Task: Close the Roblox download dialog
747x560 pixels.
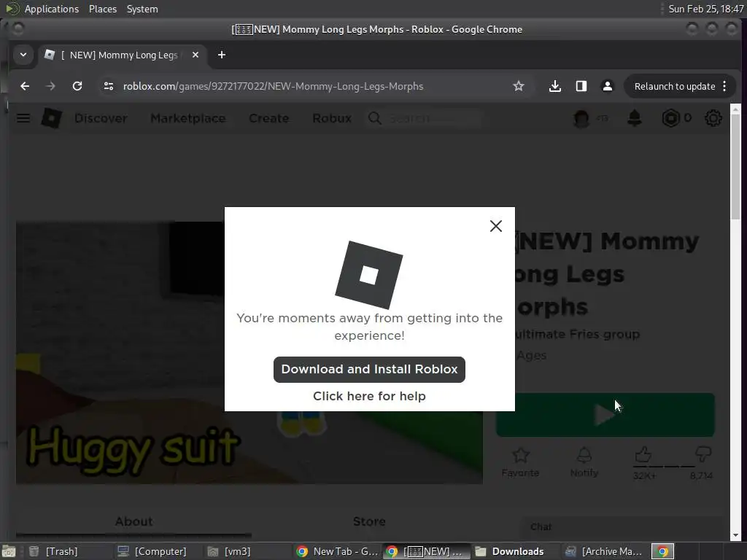Action: 495,226
